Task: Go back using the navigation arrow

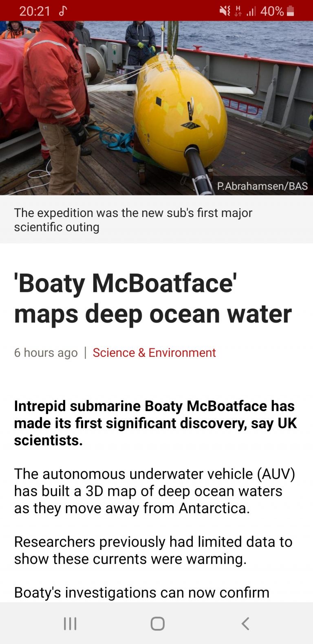Action: pyautogui.click(x=245, y=623)
